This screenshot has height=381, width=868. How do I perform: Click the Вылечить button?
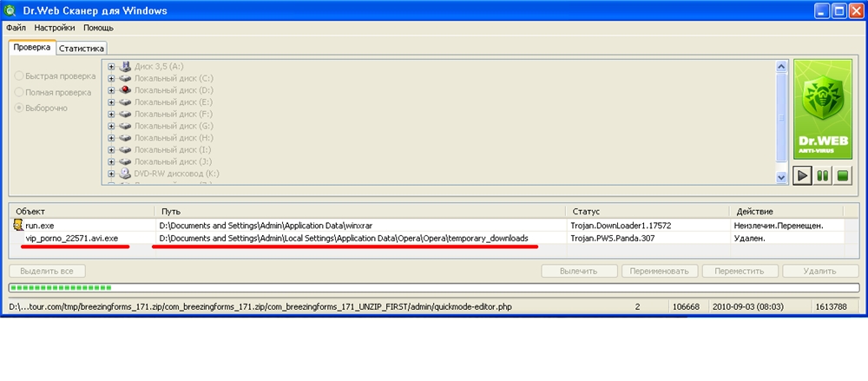579,272
